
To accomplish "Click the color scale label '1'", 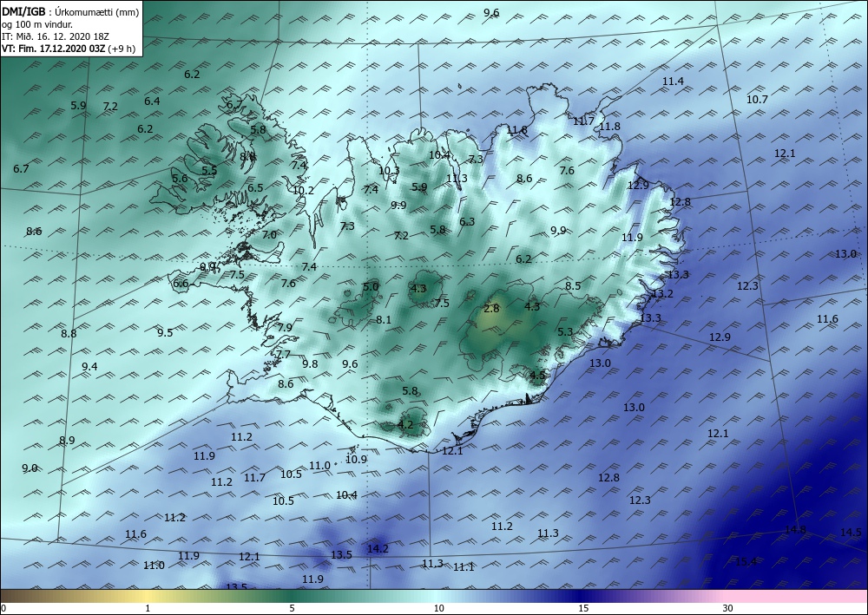I will [148, 608].
